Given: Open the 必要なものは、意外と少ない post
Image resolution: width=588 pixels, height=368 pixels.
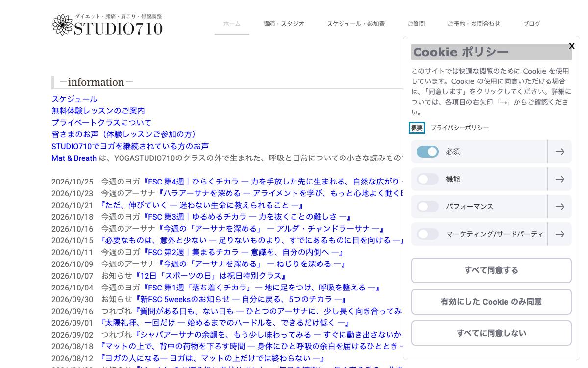Looking at the screenshot, I should coord(251,240).
